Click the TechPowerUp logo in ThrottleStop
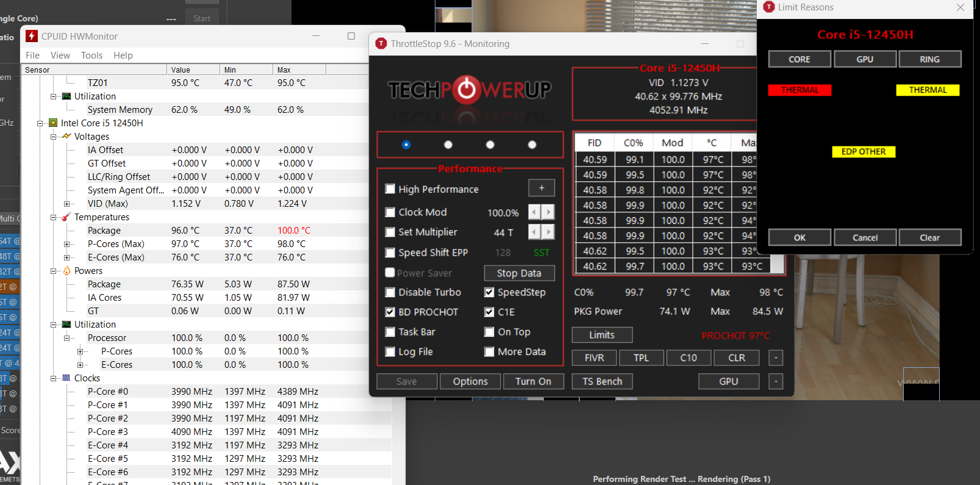The width and height of the screenshot is (980, 485). point(470,90)
